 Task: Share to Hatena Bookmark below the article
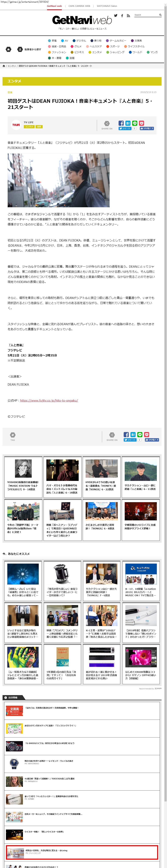click(x=133, y=435)
